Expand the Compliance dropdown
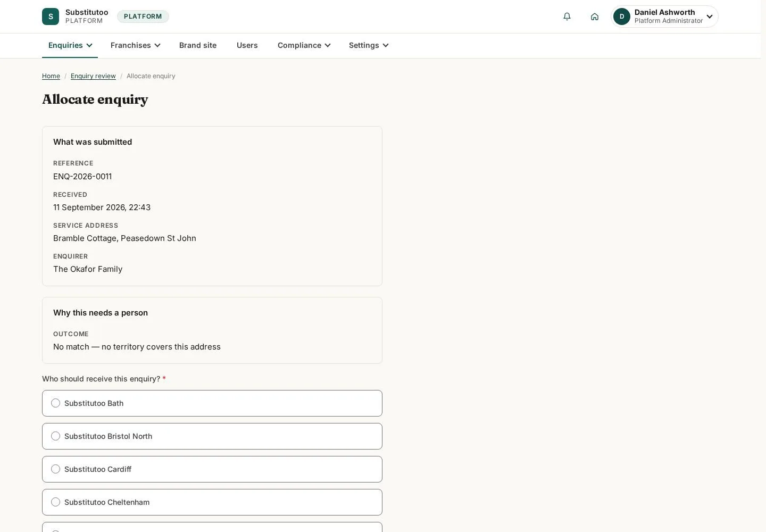 tap(304, 45)
